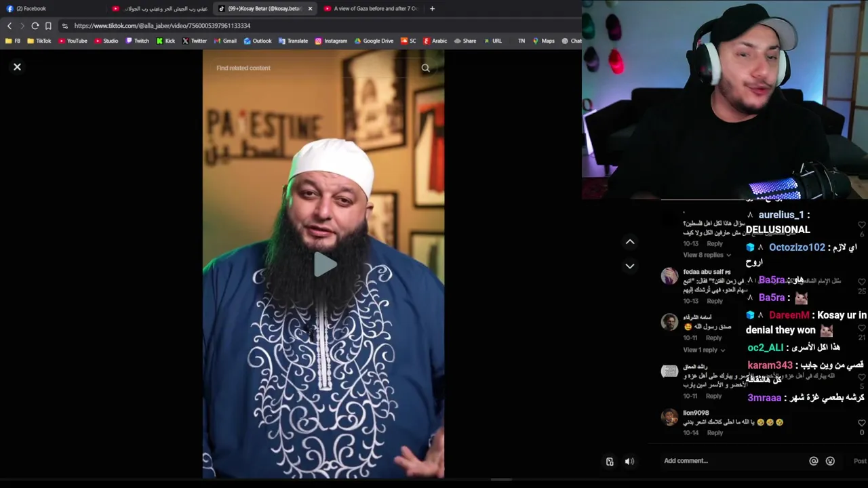Click the Post button

[x=860, y=461]
